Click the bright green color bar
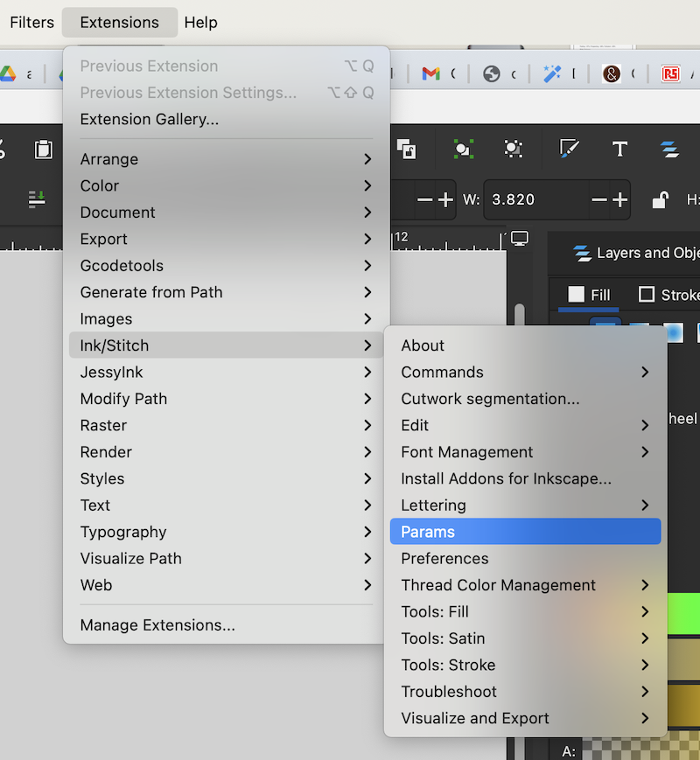Screen dimensions: 700x760 pos(684,613)
